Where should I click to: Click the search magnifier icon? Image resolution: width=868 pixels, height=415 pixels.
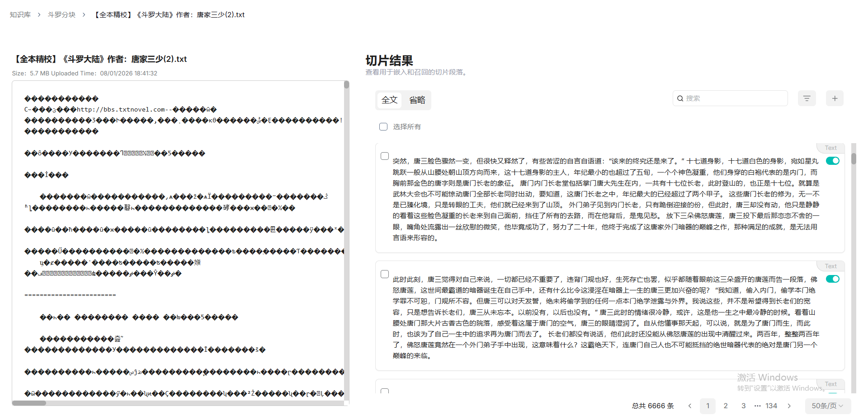click(680, 98)
